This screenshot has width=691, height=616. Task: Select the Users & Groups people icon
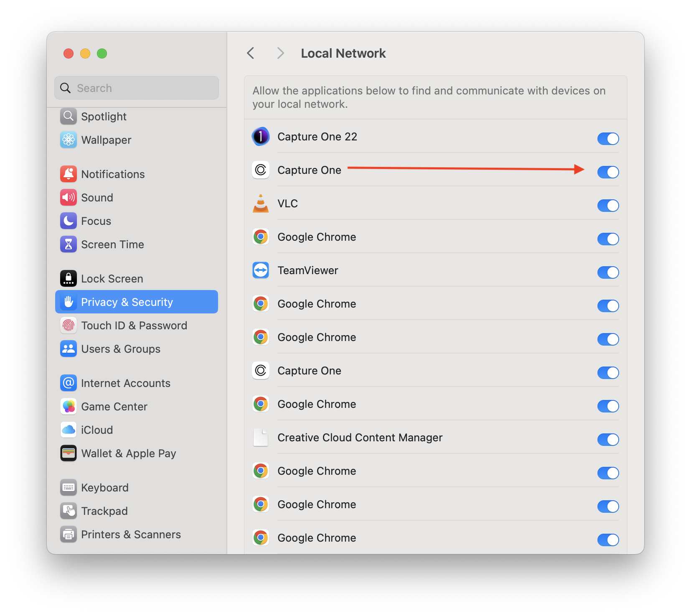click(x=69, y=349)
